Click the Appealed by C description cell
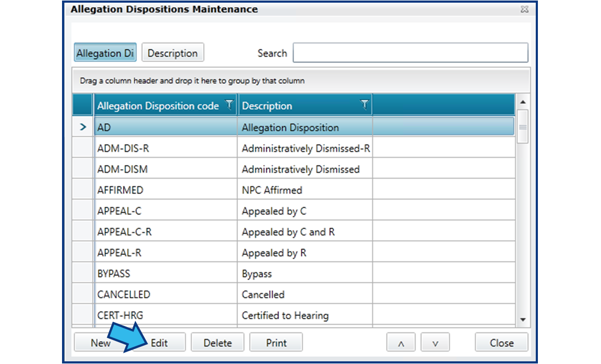Image resolution: width=601 pixels, height=364 pixels. (x=305, y=211)
